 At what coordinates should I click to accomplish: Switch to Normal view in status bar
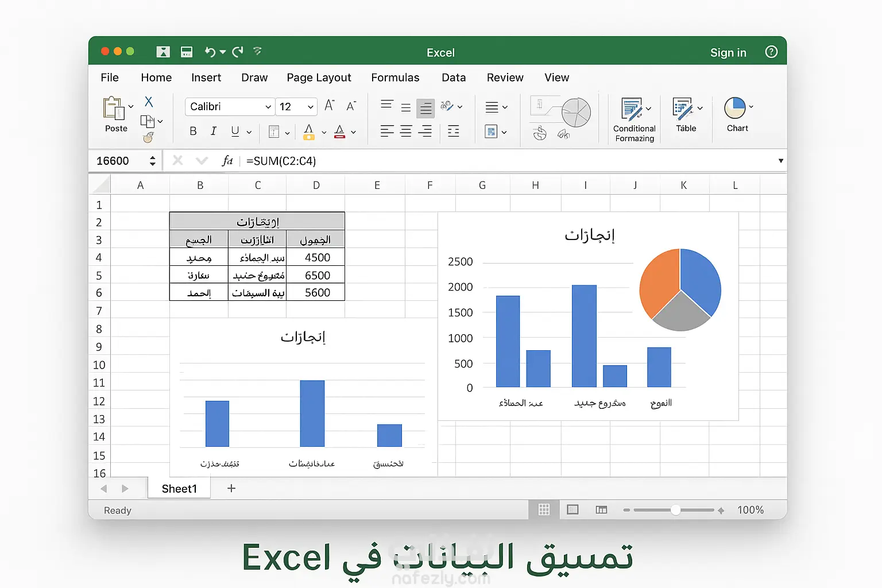pyautogui.click(x=544, y=509)
